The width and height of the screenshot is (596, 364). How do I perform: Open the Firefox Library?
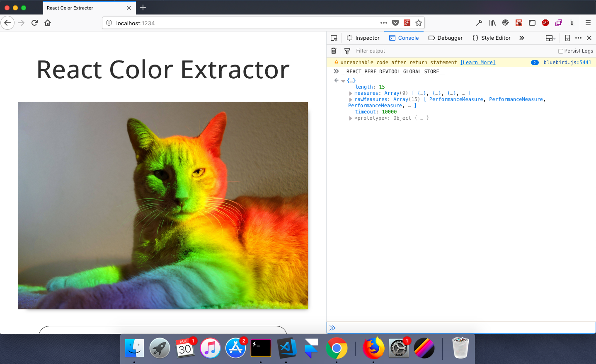pos(492,23)
